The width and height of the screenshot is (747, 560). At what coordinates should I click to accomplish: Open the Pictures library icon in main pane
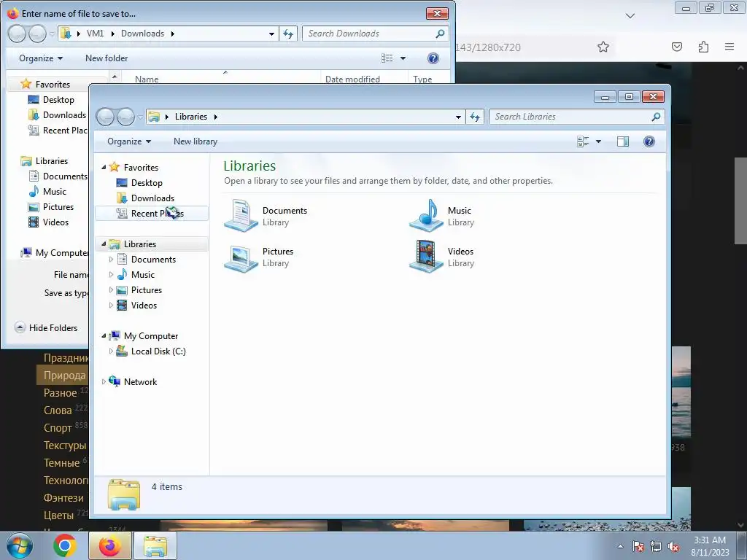pyautogui.click(x=241, y=257)
